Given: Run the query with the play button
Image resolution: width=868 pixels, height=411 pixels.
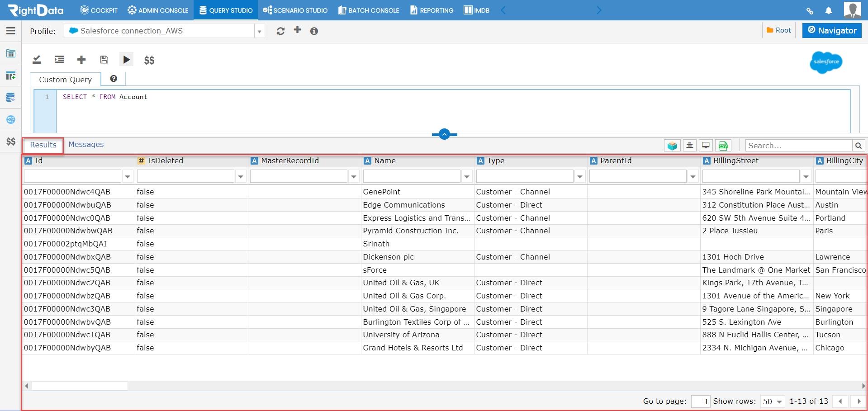Looking at the screenshot, I should [x=126, y=59].
